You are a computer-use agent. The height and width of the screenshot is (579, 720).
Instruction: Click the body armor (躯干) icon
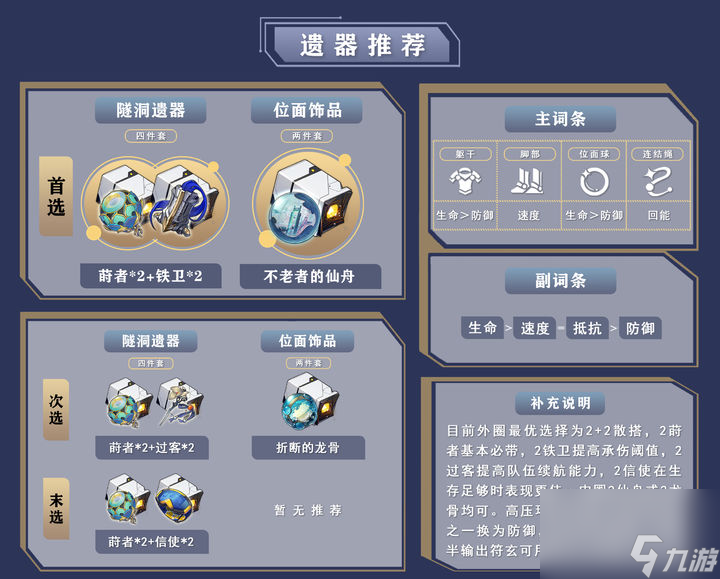click(465, 181)
